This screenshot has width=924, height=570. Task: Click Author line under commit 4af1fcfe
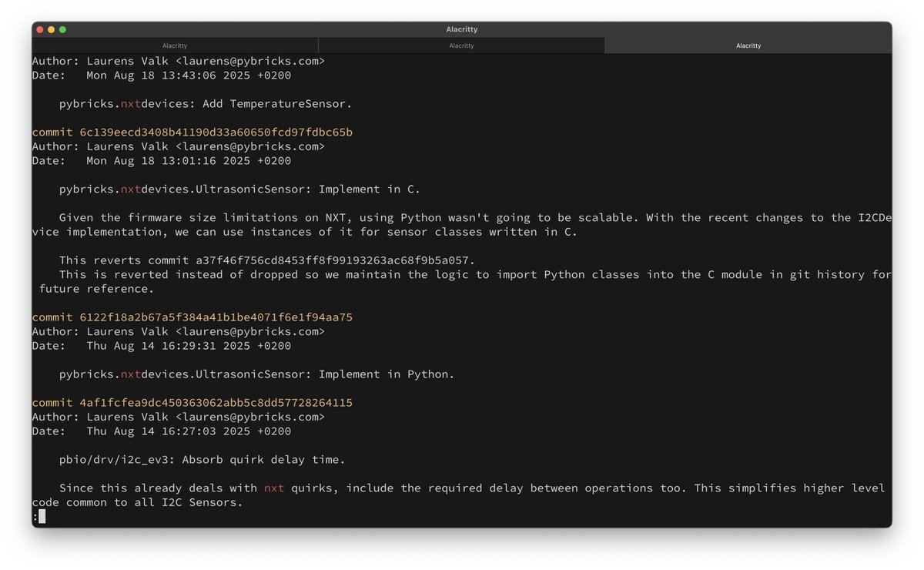coord(179,417)
